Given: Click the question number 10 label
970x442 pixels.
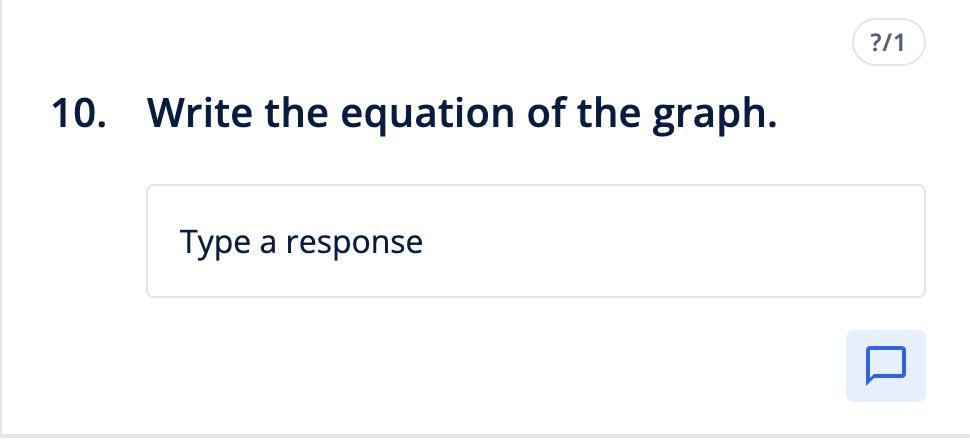Looking at the screenshot, I should click(79, 113).
